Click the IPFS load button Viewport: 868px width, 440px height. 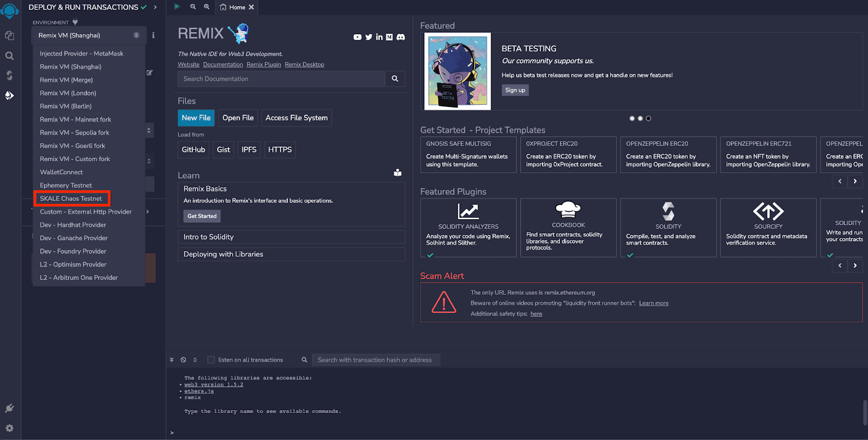pos(249,150)
